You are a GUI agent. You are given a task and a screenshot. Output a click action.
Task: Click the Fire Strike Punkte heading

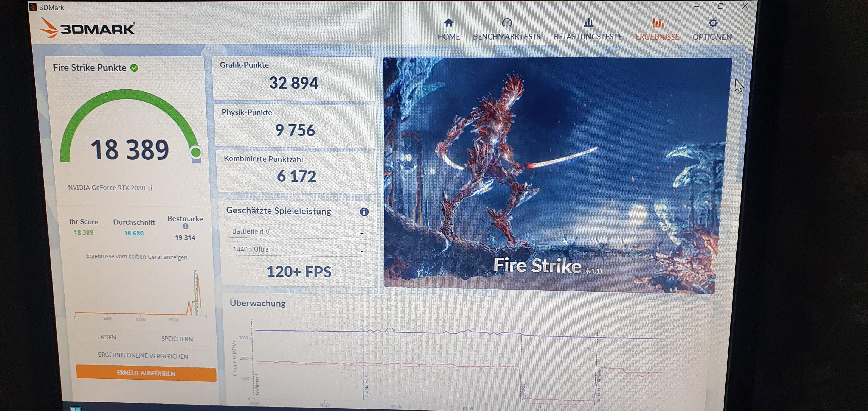point(90,67)
